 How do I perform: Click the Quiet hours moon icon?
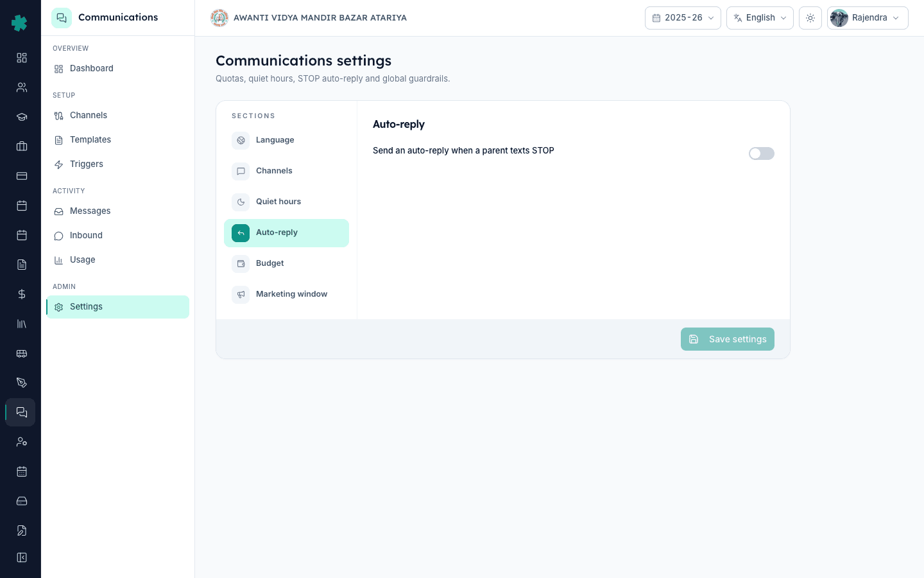pos(241,202)
